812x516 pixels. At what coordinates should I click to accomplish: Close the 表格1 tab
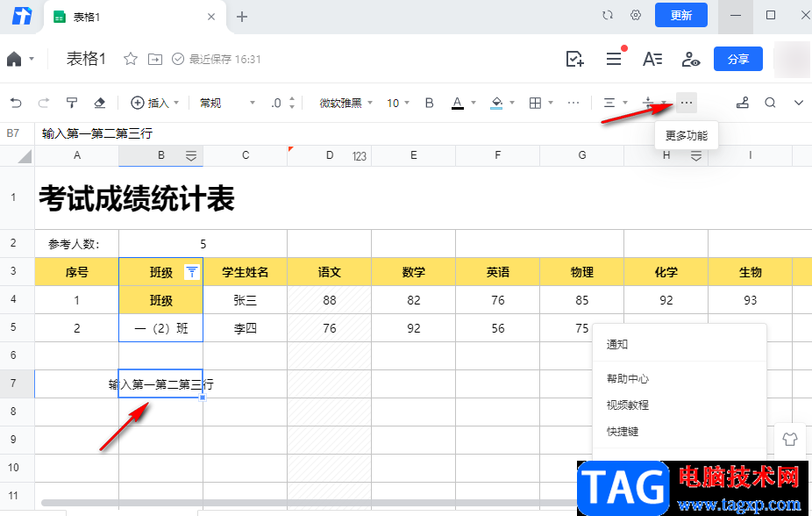(x=211, y=17)
